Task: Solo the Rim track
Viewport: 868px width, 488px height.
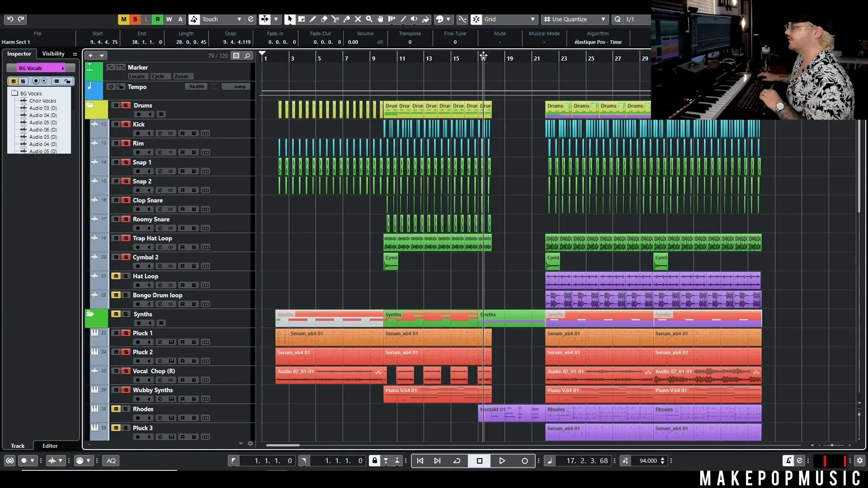Action: 126,143
